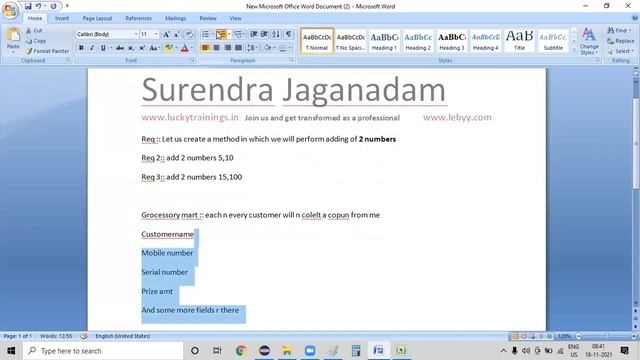640x360 pixels.
Task: Click proofing errors icon in status bar
Action: click(84, 336)
